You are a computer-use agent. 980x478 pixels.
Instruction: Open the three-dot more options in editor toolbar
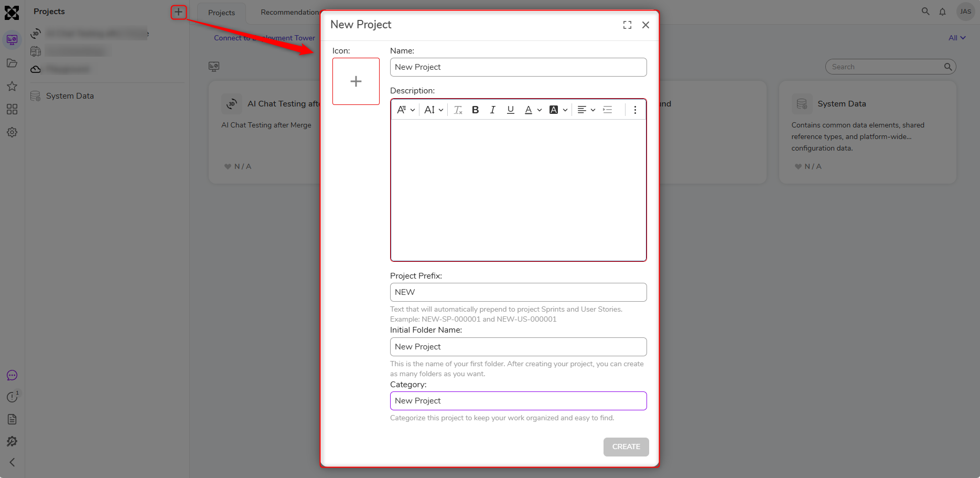coord(635,110)
